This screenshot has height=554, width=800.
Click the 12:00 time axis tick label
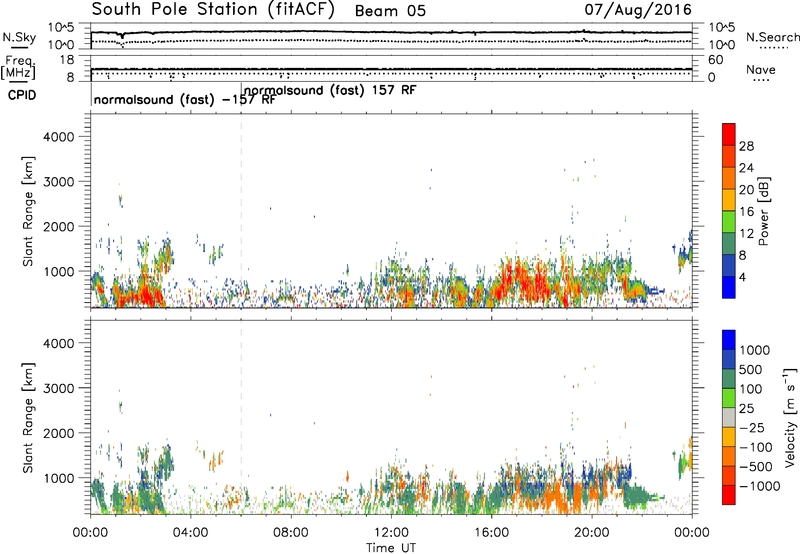pyautogui.click(x=391, y=533)
